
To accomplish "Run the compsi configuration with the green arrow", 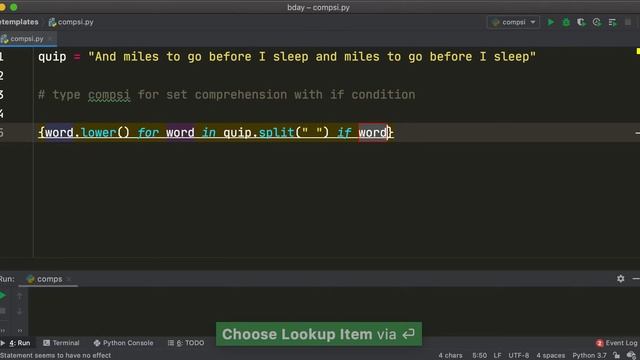I will pos(551,22).
